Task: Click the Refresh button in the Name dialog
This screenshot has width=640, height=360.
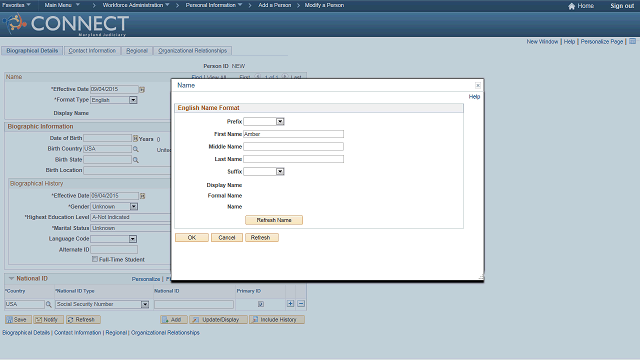Action: 262,238
